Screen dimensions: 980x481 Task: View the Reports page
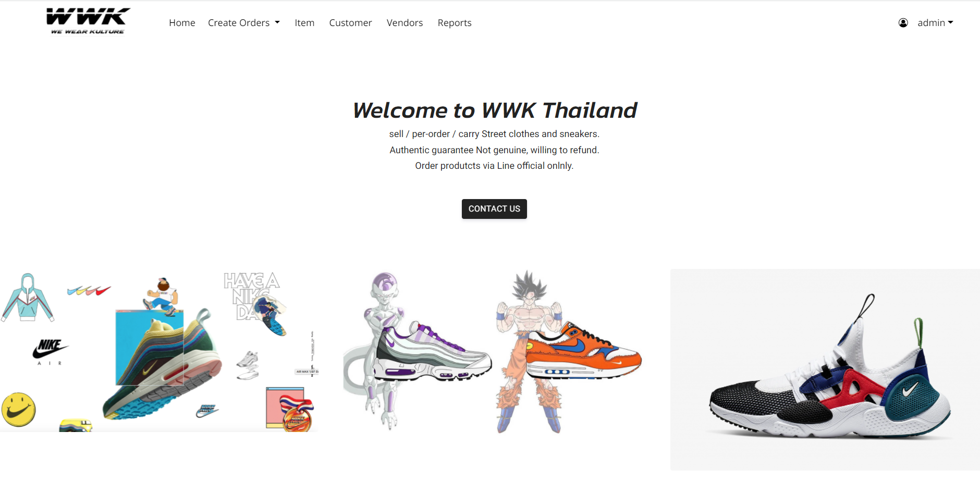point(455,23)
